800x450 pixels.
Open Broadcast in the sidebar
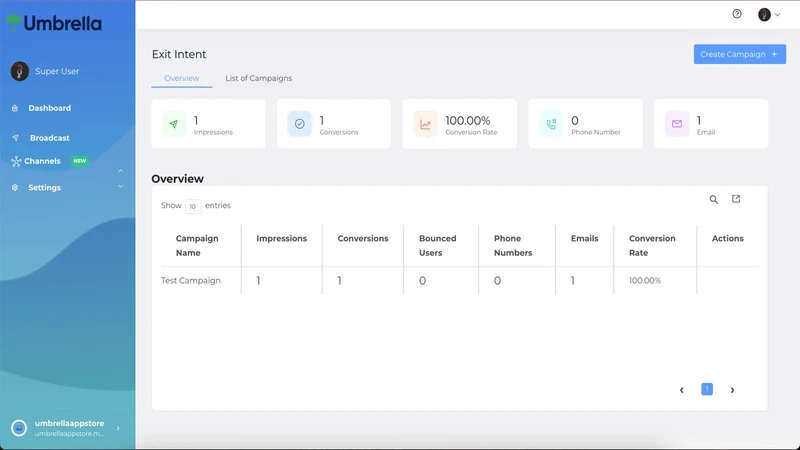49,138
